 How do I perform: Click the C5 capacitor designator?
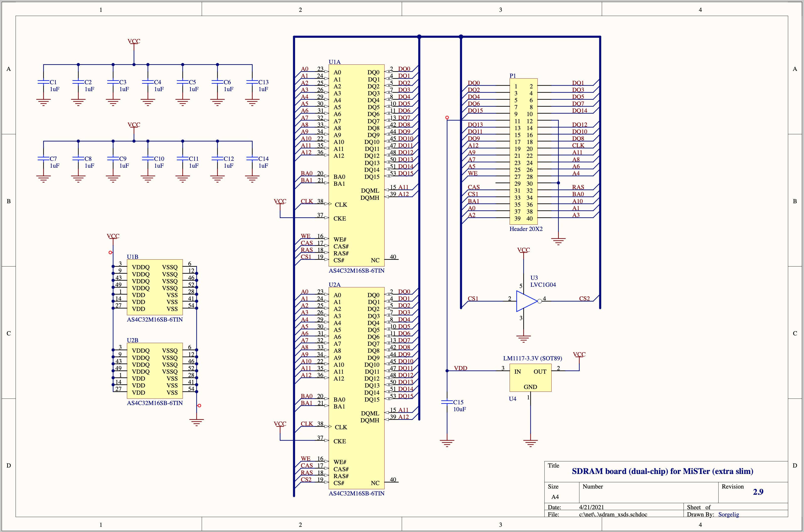pyautogui.click(x=192, y=82)
